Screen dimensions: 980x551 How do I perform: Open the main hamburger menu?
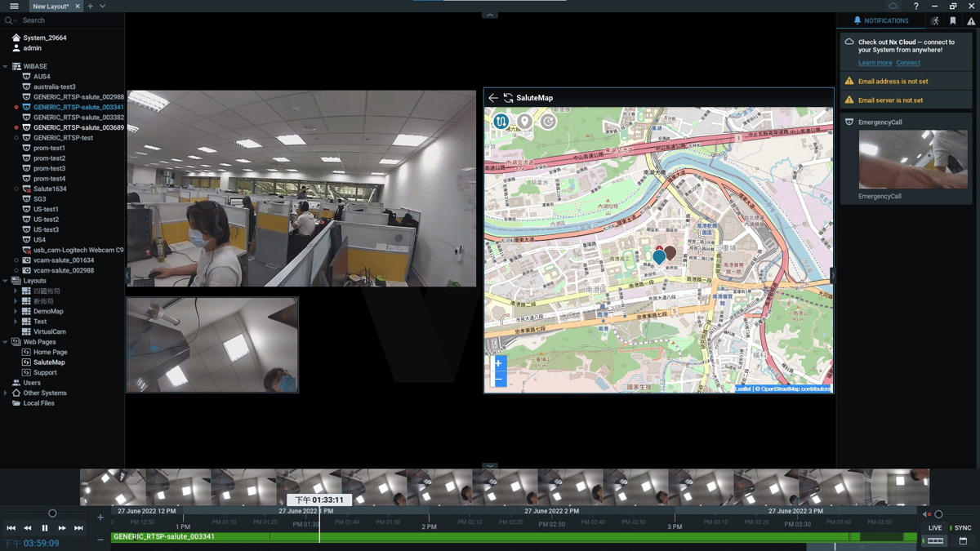click(13, 7)
